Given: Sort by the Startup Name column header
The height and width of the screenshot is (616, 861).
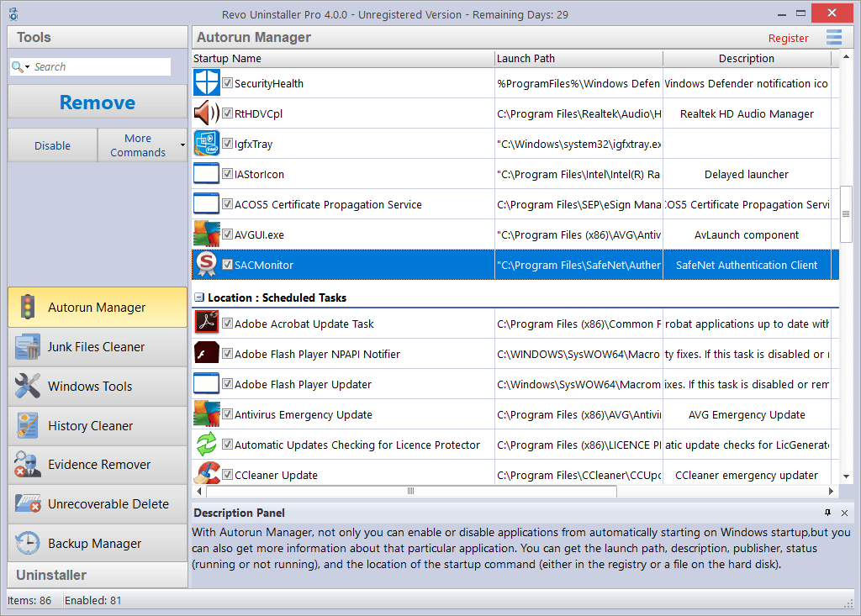Looking at the screenshot, I should 343,58.
